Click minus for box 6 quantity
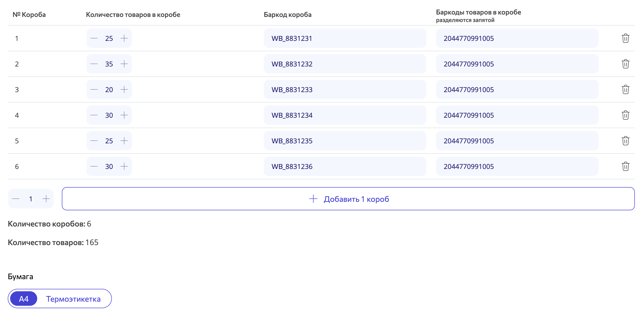The height and width of the screenshot is (321, 644). click(x=94, y=166)
